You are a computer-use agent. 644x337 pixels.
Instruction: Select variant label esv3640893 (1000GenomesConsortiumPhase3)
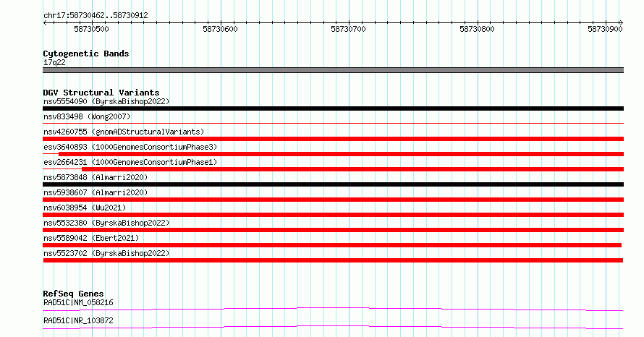[130, 147]
